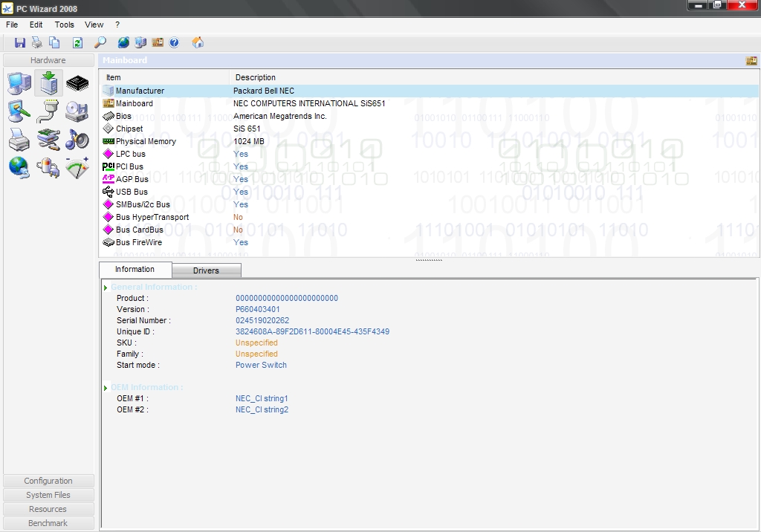Click the globe web toolbar icon
This screenshot has height=532, width=761.
123,42
